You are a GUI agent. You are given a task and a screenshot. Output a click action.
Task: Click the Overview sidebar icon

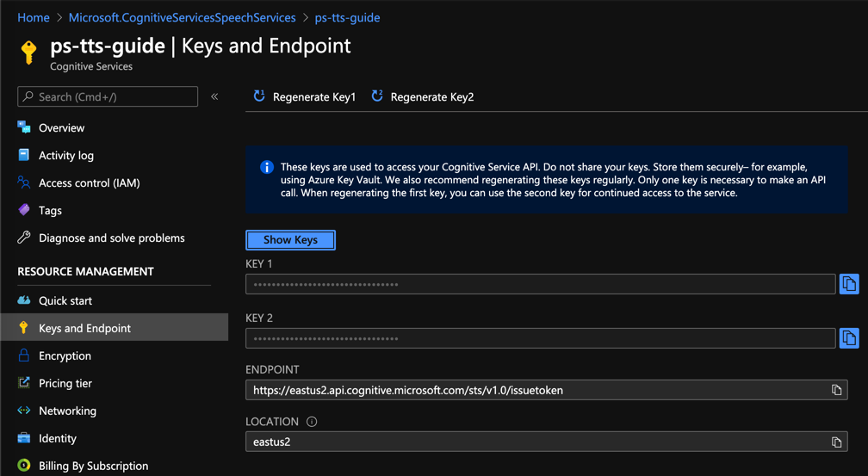(x=24, y=127)
